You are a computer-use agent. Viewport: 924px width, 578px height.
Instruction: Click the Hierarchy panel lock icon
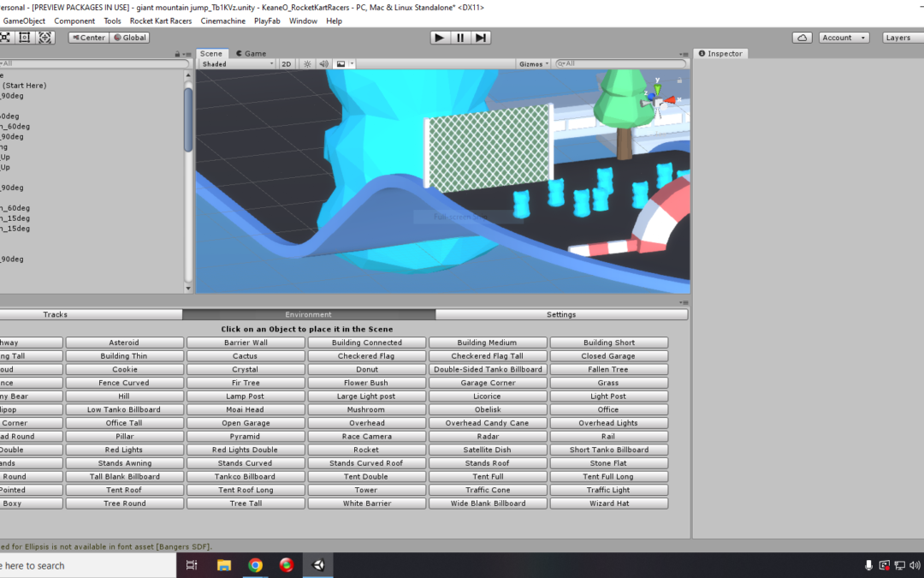[177, 54]
